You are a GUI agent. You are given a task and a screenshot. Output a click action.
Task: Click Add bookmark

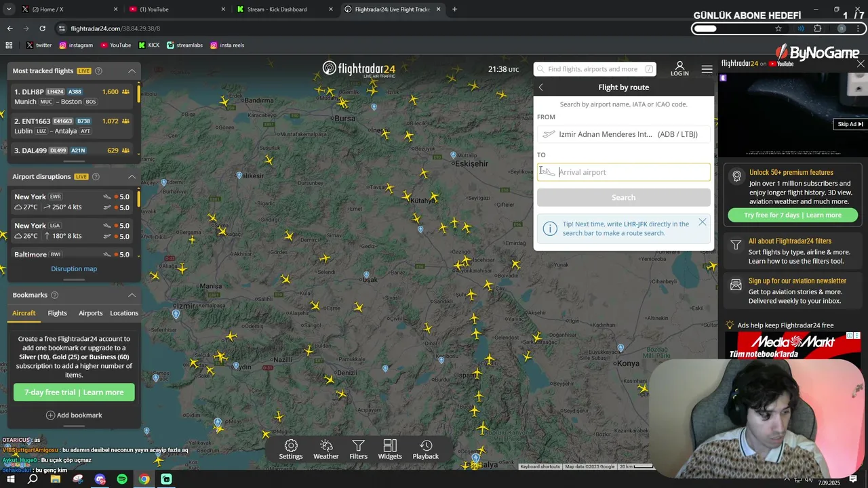(74, 415)
